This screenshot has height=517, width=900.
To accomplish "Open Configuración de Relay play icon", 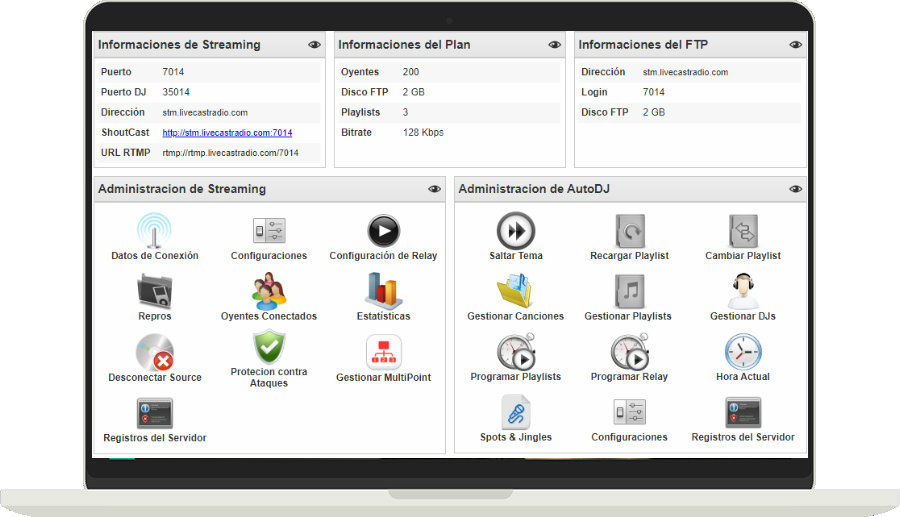I will [x=383, y=231].
